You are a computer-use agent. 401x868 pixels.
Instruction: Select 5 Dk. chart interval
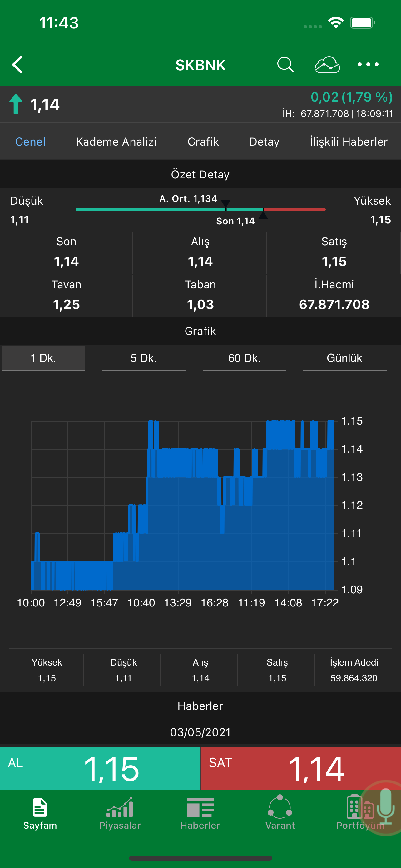[144, 358]
